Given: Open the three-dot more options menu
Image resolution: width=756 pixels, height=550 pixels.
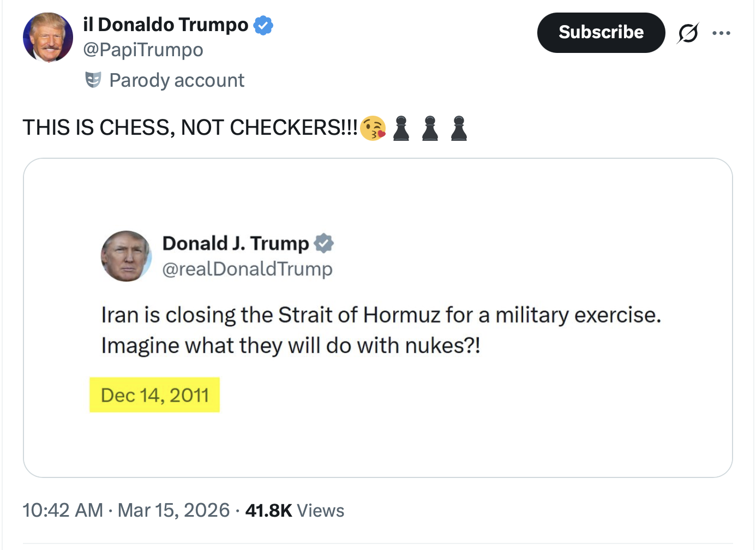Looking at the screenshot, I should (721, 33).
